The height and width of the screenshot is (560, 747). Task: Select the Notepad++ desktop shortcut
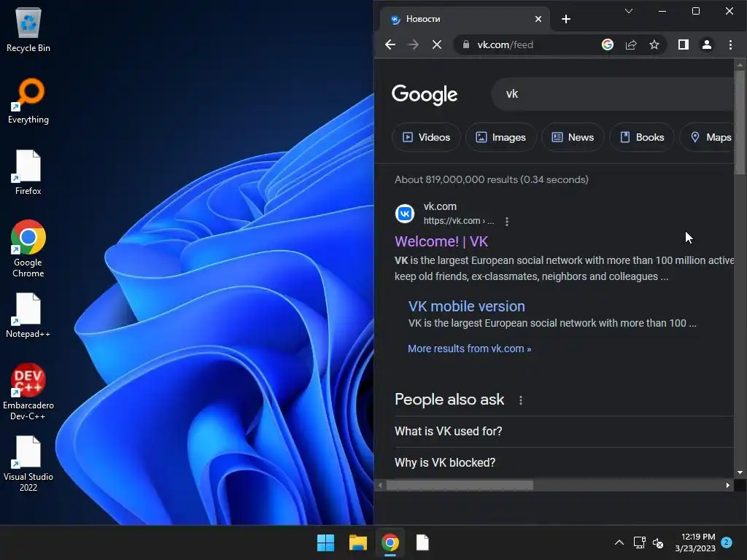click(28, 315)
